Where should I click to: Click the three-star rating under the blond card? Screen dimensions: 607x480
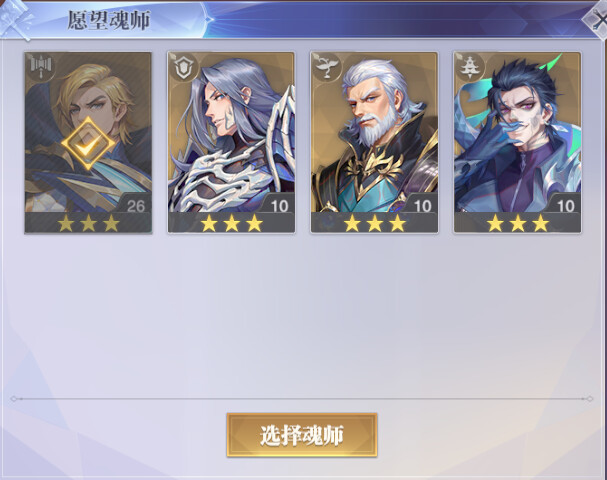(x=88, y=223)
